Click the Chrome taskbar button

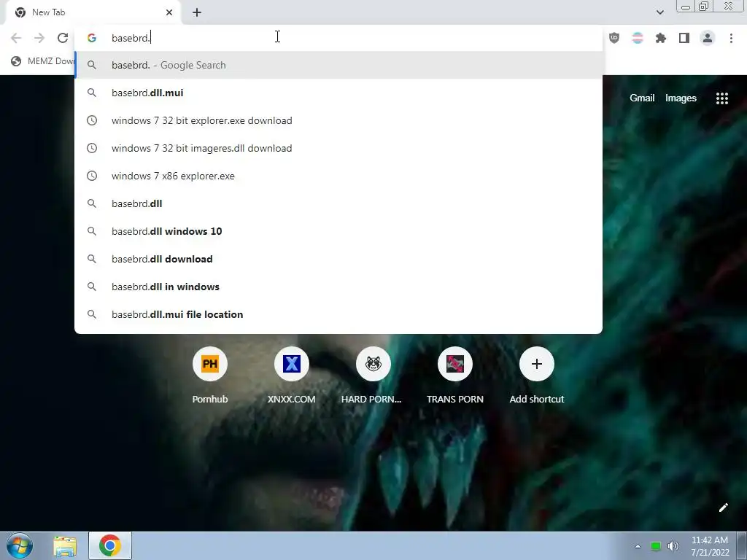pyautogui.click(x=110, y=545)
